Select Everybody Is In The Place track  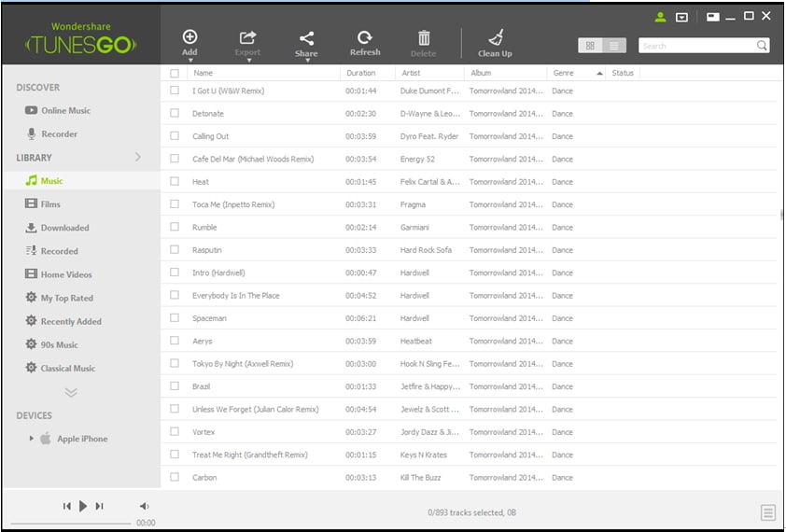(236, 295)
